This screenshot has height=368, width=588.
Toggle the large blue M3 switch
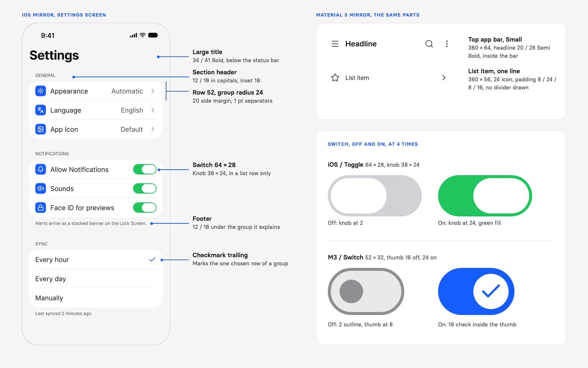click(x=476, y=291)
